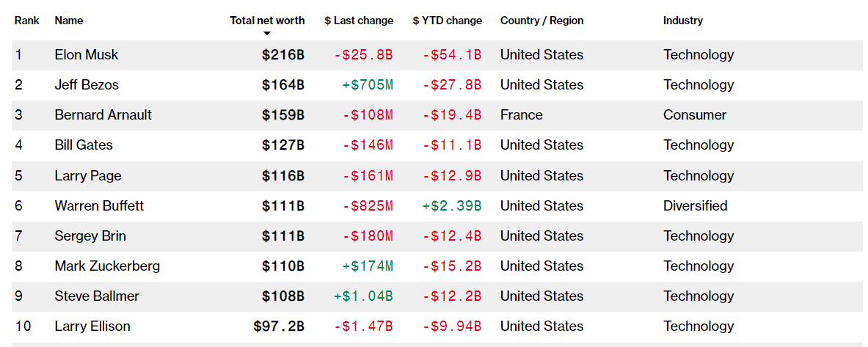Open Larry Page's profile
868x347 pixels.
tap(88, 176)
